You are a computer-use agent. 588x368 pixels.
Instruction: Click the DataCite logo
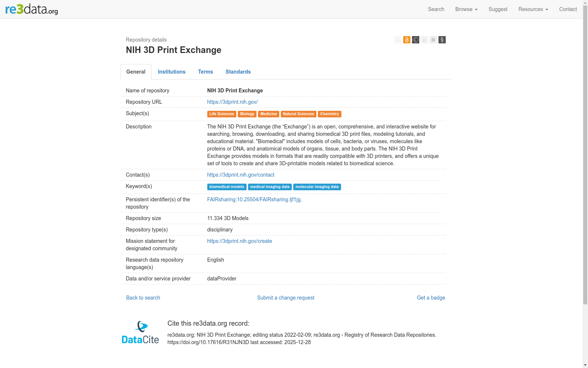tap(140, 332)
